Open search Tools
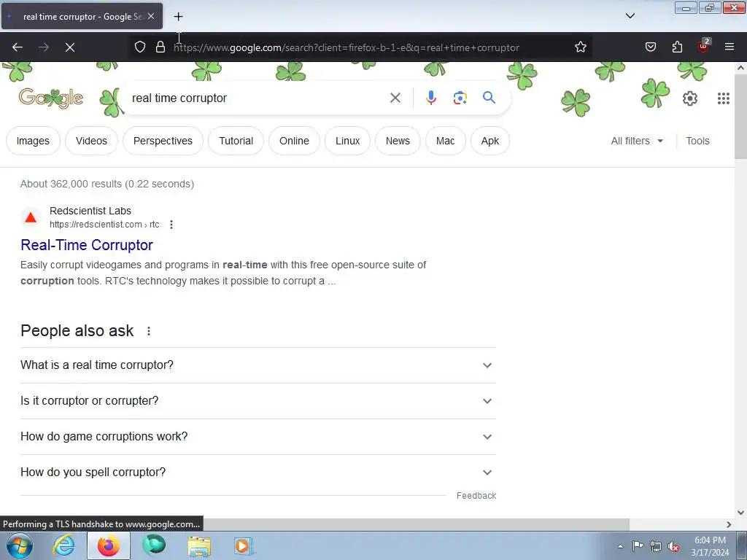The image size is (747, 560). pyautogui.click(x=697, y=141)
